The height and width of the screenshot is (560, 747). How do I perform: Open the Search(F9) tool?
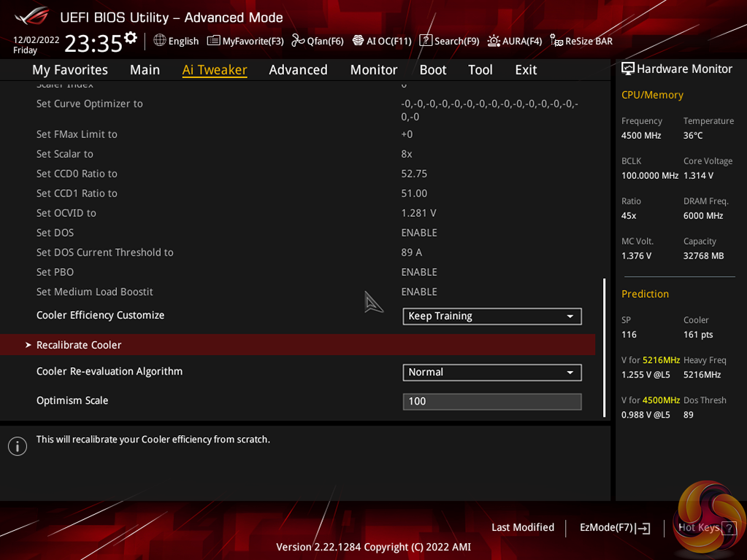coord(449,41)
